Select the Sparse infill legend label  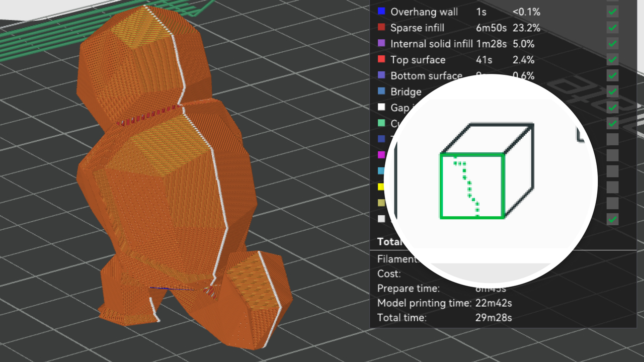coord(417,28)
